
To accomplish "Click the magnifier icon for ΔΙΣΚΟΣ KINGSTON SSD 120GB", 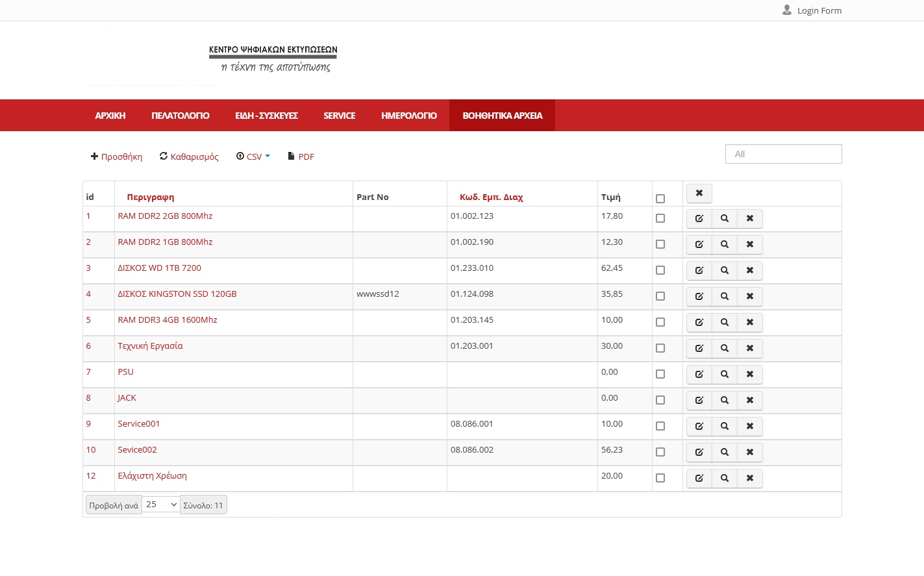I will click(x=724, y=297).
